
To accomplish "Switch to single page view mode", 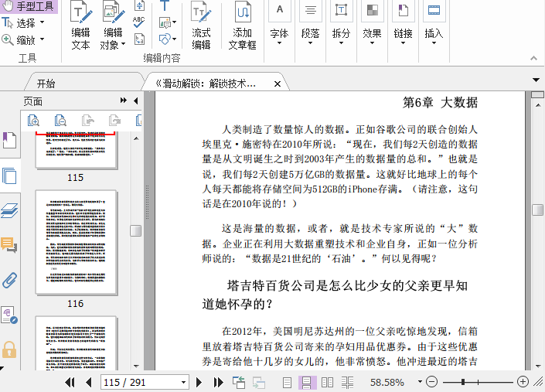I will pyautogui.click(x=288, y=382).
